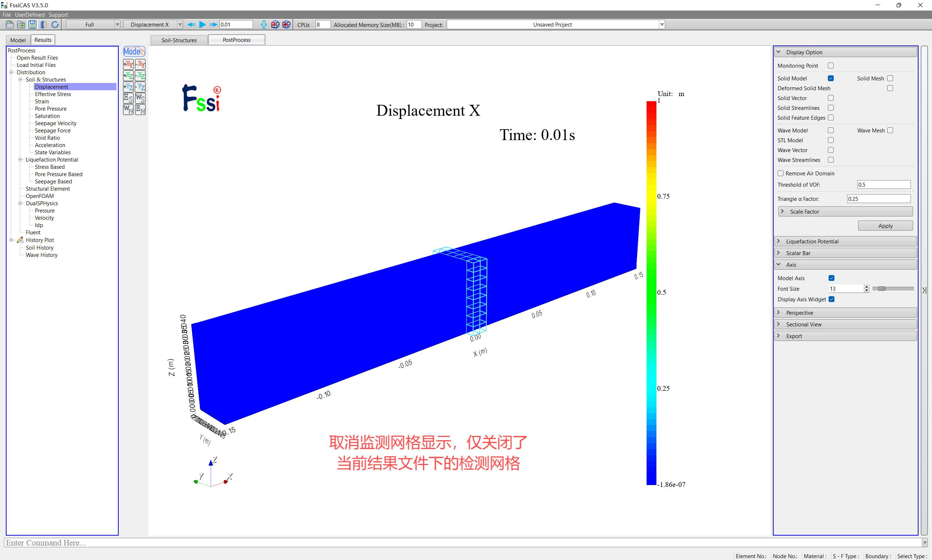Open the UserDefined menu
932x560 pixels.
coord(29,15)
